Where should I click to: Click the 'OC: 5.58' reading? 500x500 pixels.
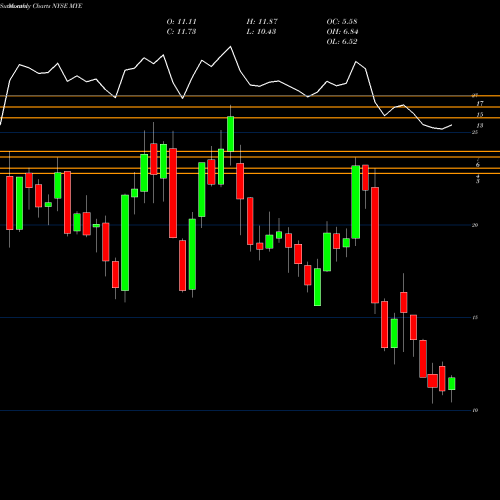click(342, 22)
